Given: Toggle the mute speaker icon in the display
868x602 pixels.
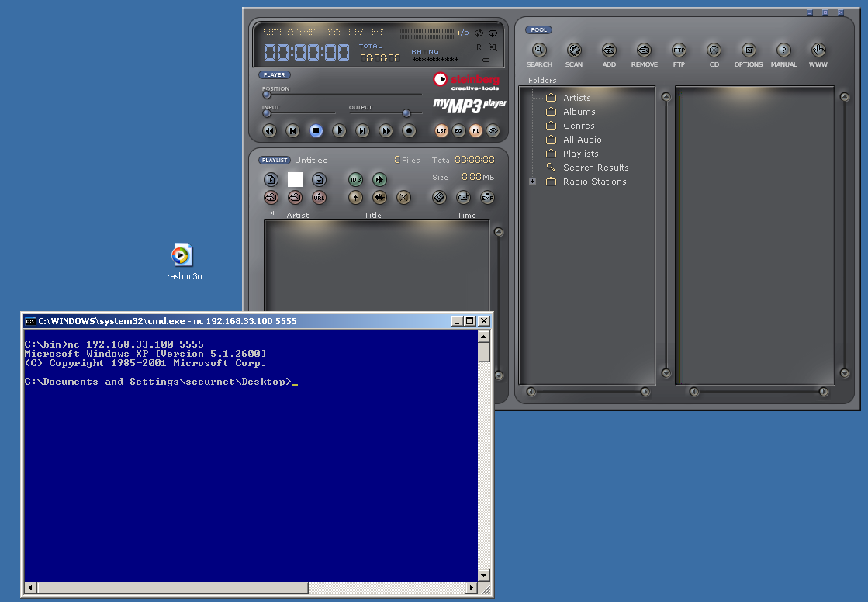Looking at the screenshot, I should [493, 47].
